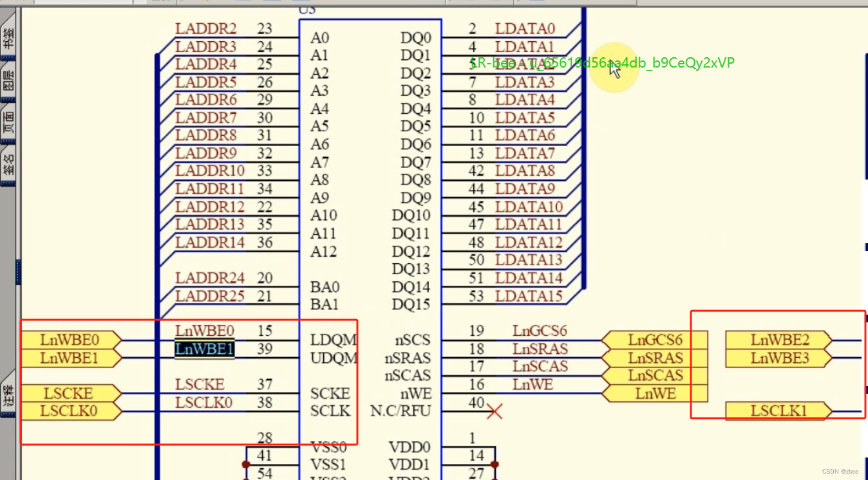Click the LADDR3 net label
The image size is (868, 480).
pyautogui.click(x=206, y=46)
